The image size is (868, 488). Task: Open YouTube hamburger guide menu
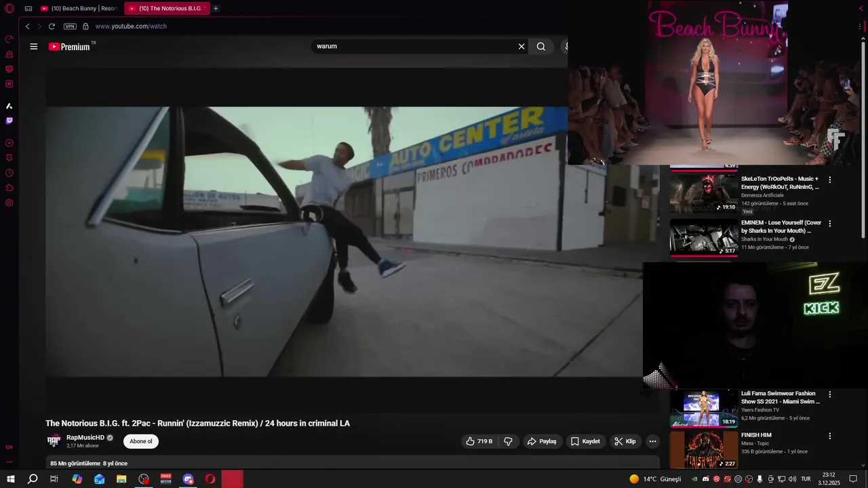(x=33, y=47)
